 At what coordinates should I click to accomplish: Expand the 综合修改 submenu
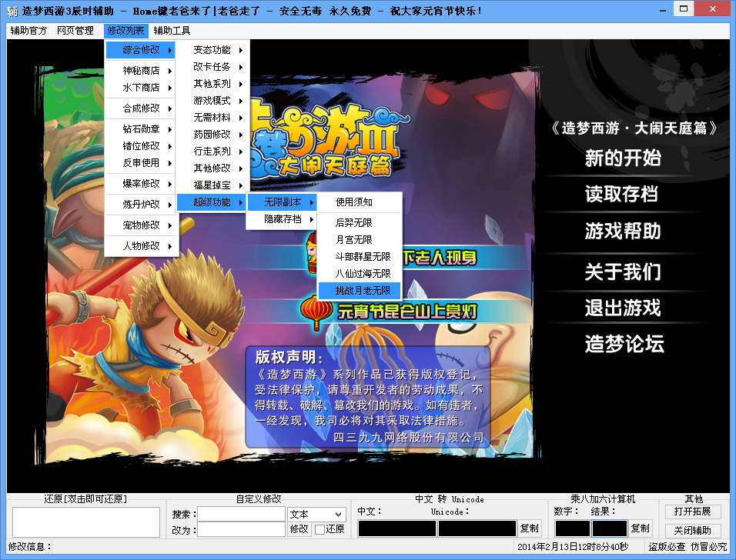141,50
